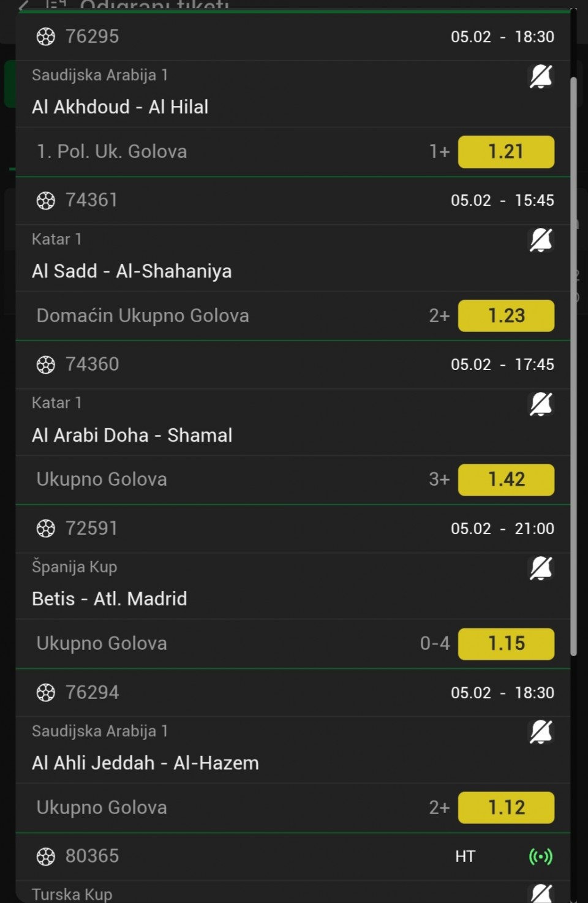Toggle the bell for Betis - Atl. Madrid
The height and width of the screenshot is (903, 588).
[540, 569]
